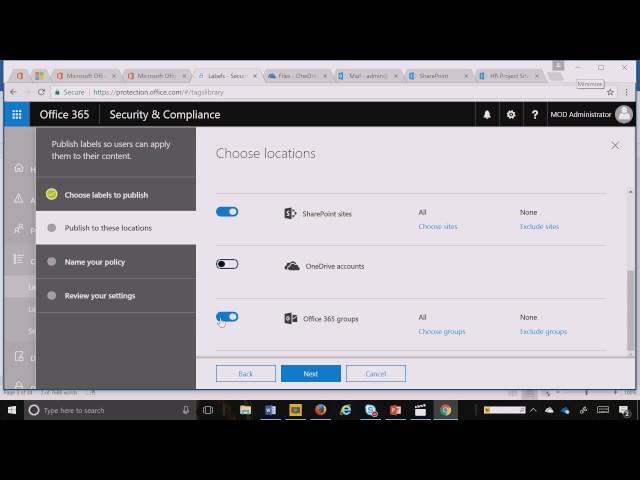
Task: Open the Office 365 app launcher waffle
Action: (x=17, y=115)
